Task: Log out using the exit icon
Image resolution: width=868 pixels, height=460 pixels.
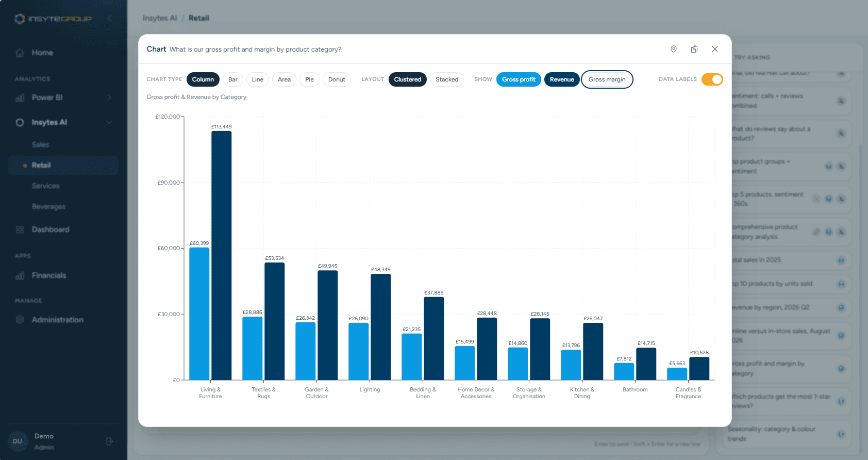Action: [109, 441]
